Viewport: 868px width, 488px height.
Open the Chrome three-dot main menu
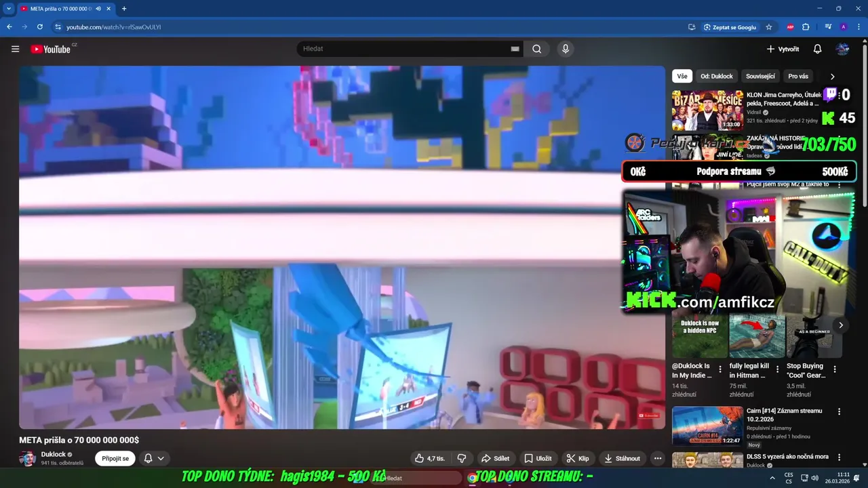[859, 27]
